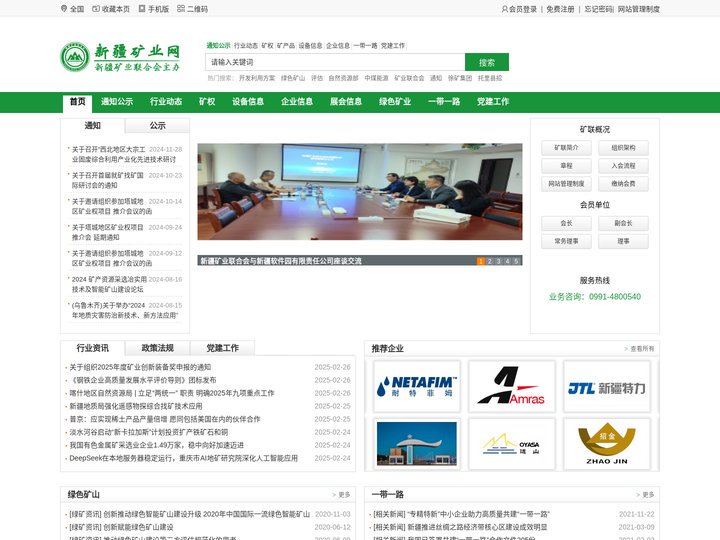Open the OYASA 域山 company logo

coord(512,444)
